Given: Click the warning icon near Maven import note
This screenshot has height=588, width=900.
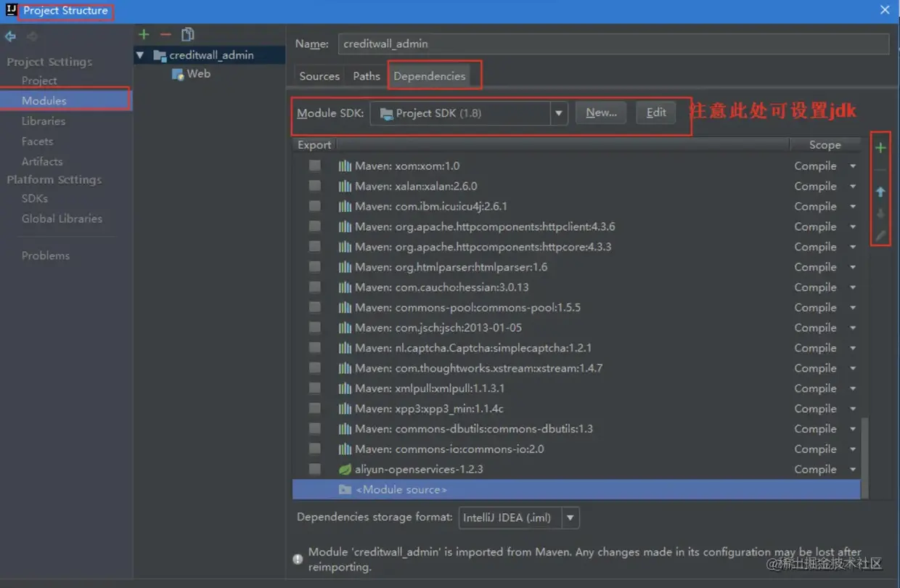Looking at the screenshot, I should (298, 559).
